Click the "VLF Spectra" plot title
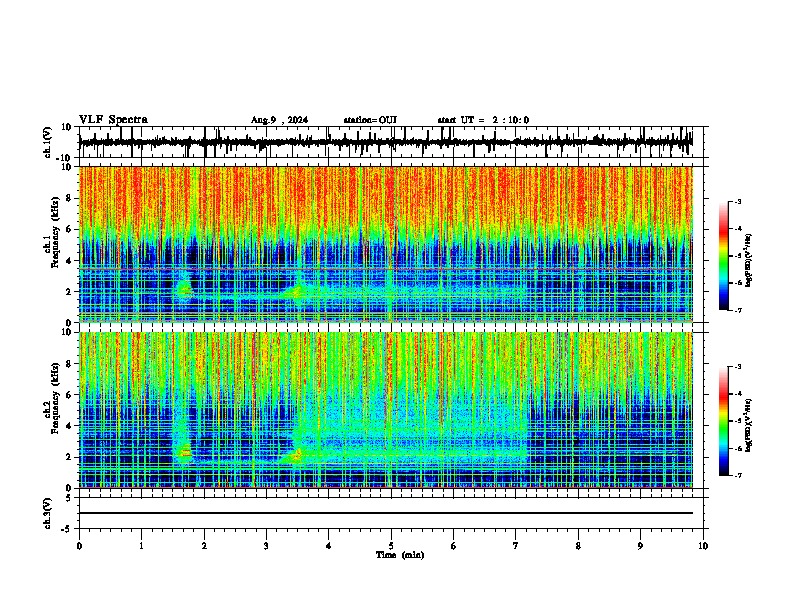Image resolution: width=792 pixels, height=612 pixels. [x=113, y=120]
